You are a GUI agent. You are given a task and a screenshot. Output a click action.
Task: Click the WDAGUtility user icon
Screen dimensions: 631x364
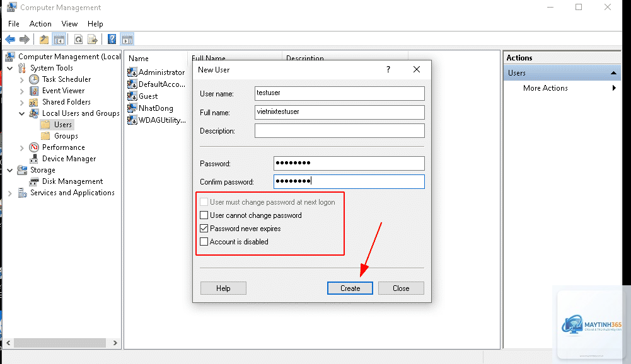click(132, 120)
